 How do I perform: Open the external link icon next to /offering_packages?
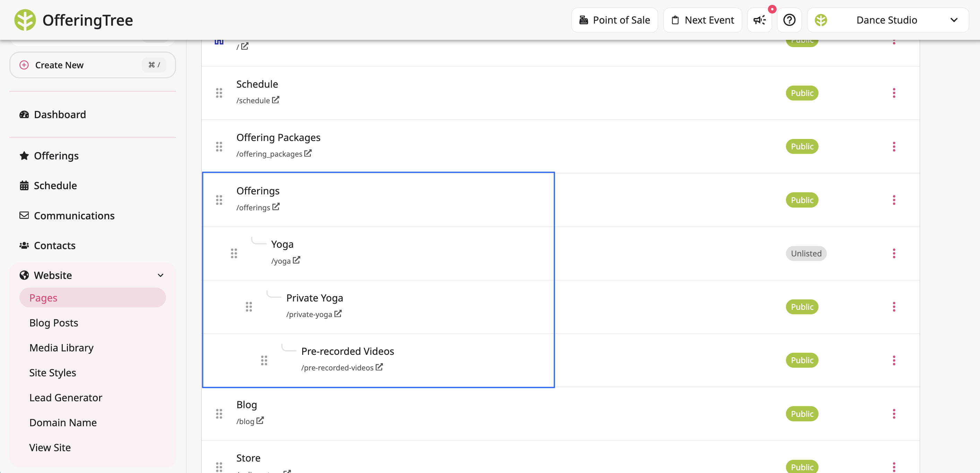point(308,154)
